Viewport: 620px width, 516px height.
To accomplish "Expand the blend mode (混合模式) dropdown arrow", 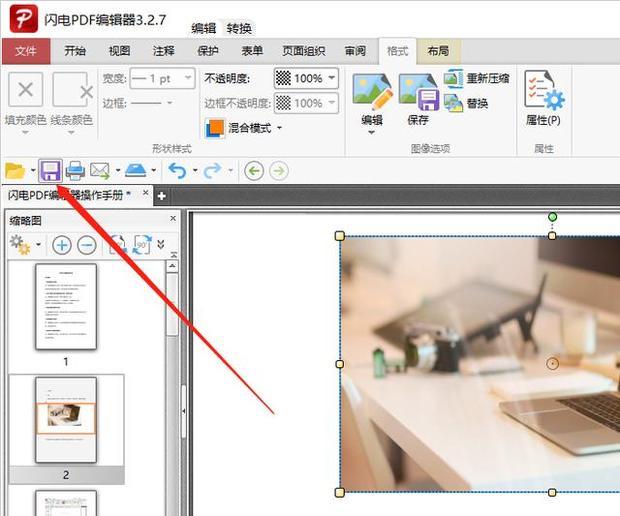I will point(279,128).
